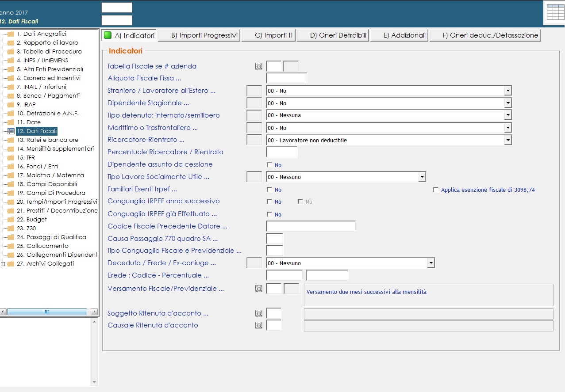Click the sidebar horizontal scrollbar thumb

click(46, 312)
